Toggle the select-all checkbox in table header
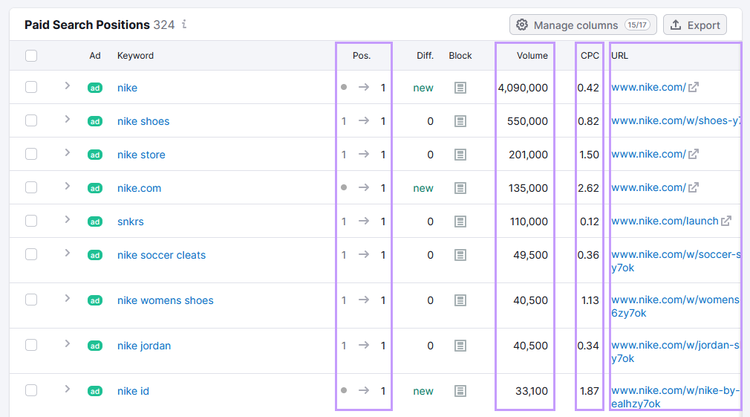This screenshot has height=417, width=750. [31, 56]
